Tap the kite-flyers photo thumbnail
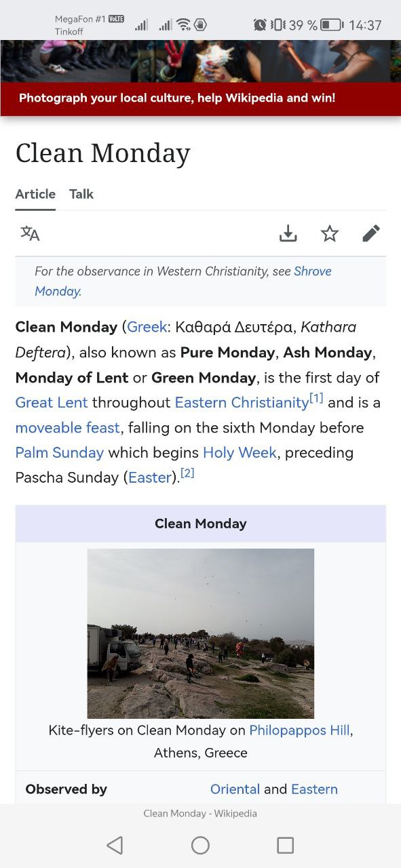The width and height of the screenshot is (401, 868). point(201,633)
